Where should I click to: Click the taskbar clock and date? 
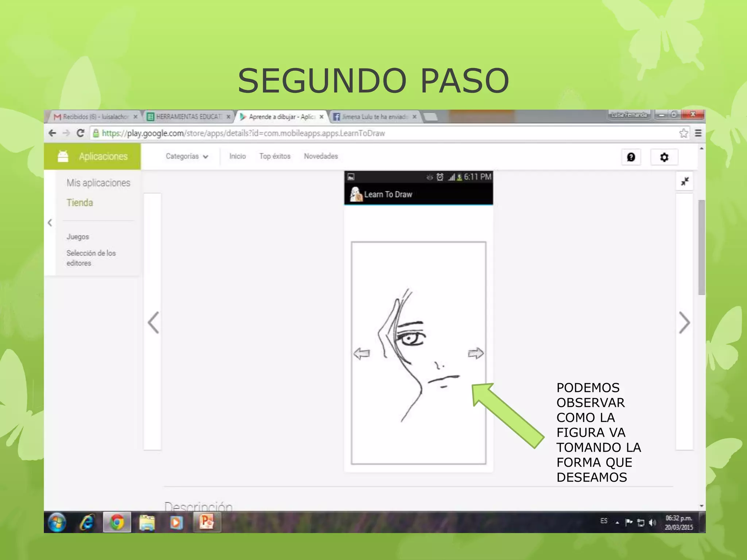[678, 523]
